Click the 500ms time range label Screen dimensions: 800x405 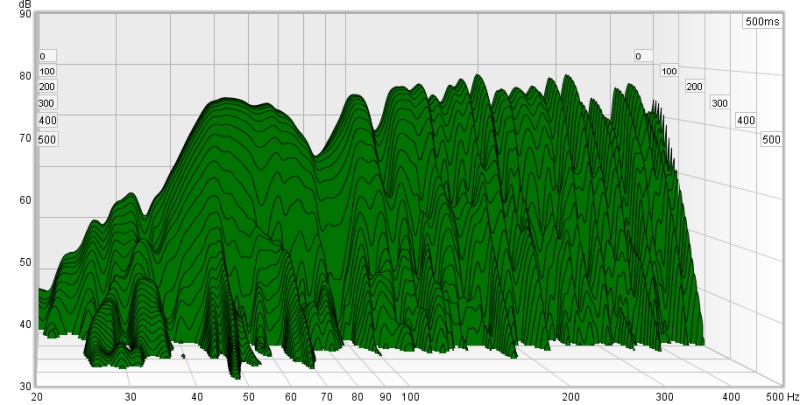762,21
